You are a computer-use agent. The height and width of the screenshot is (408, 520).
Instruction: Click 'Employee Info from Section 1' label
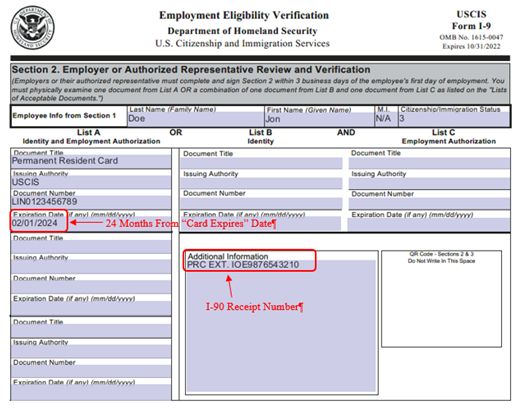pos(64,116)
